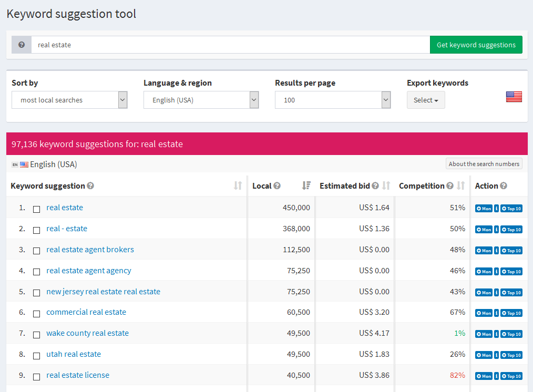This screenshot has width=533, height=392.
Task: Click the help icon next to Local header
Action: point(276,185)
